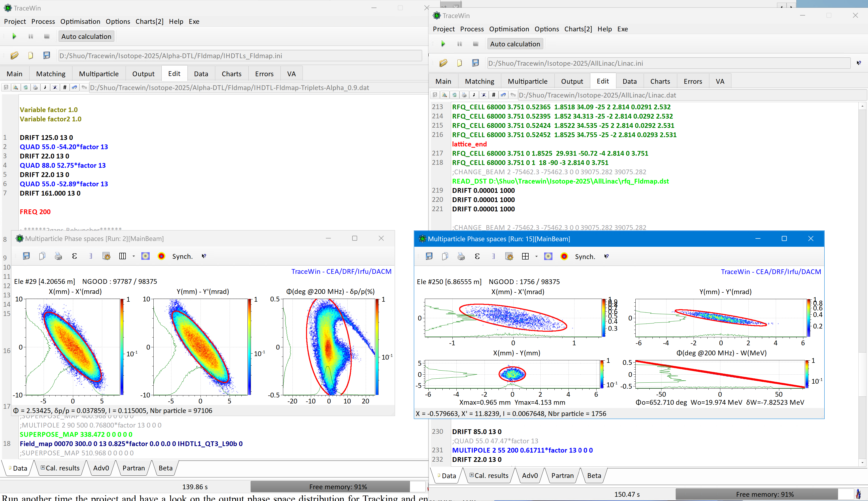The width and height of the screenshot is (868, 501).
Task: Toggle Synch. in Run 15 phase space window
Action: tap(585, 257)
